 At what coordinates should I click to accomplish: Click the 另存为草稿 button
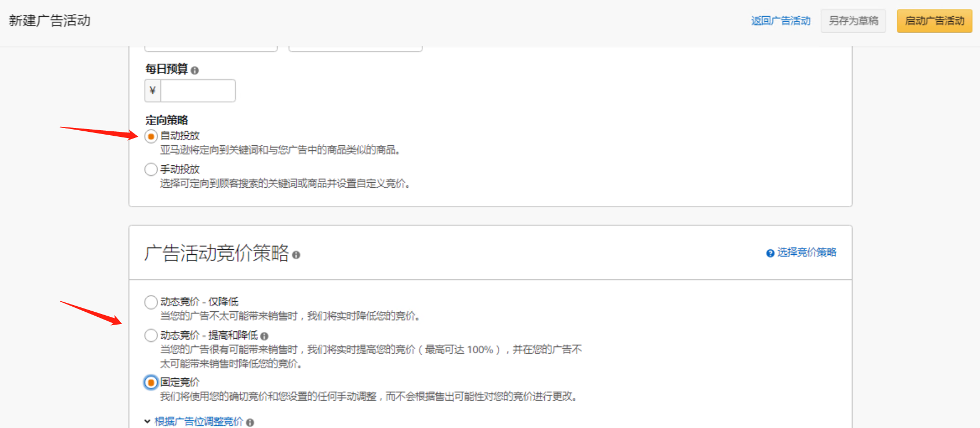(853, 21)
